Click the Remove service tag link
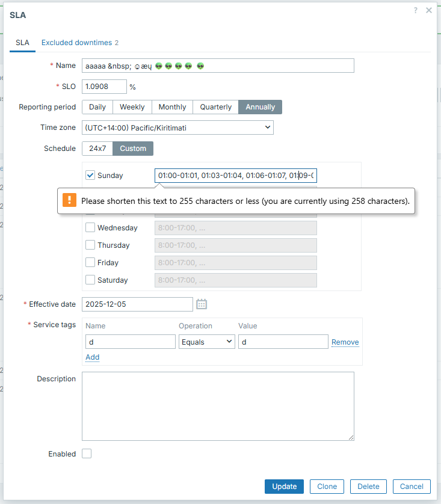 pyautogui.click(x=345, y=342)
